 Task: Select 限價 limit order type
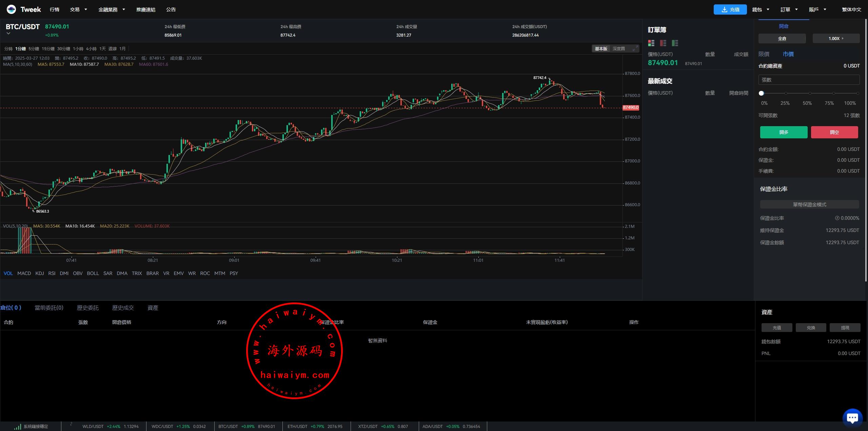764,54
